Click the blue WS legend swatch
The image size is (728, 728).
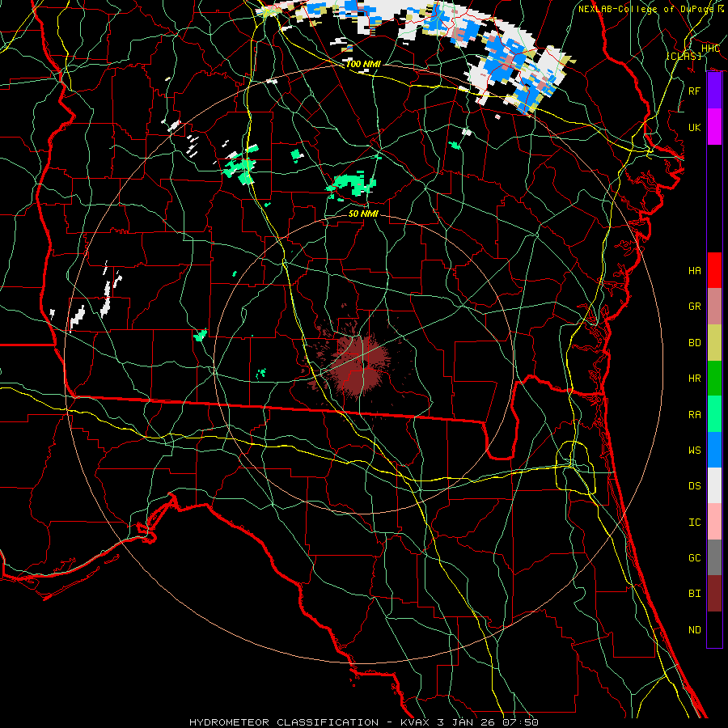(x=714, y=450)
